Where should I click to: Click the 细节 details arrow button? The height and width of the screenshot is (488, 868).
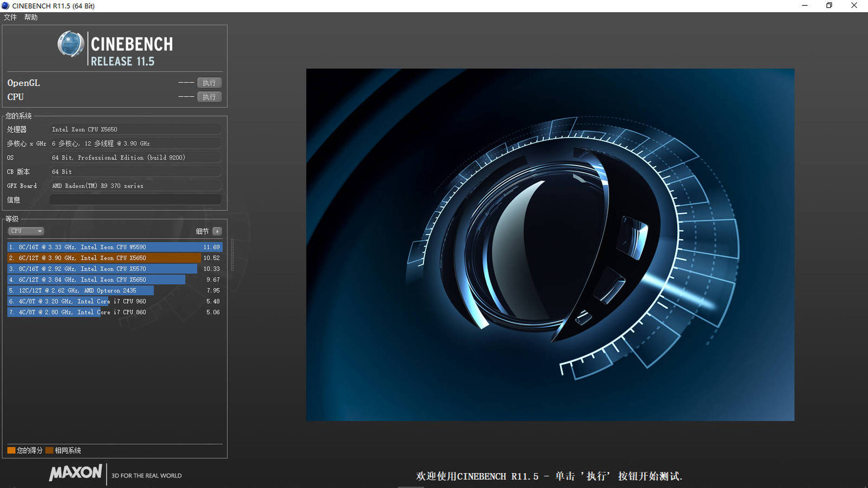coord(217,231)
